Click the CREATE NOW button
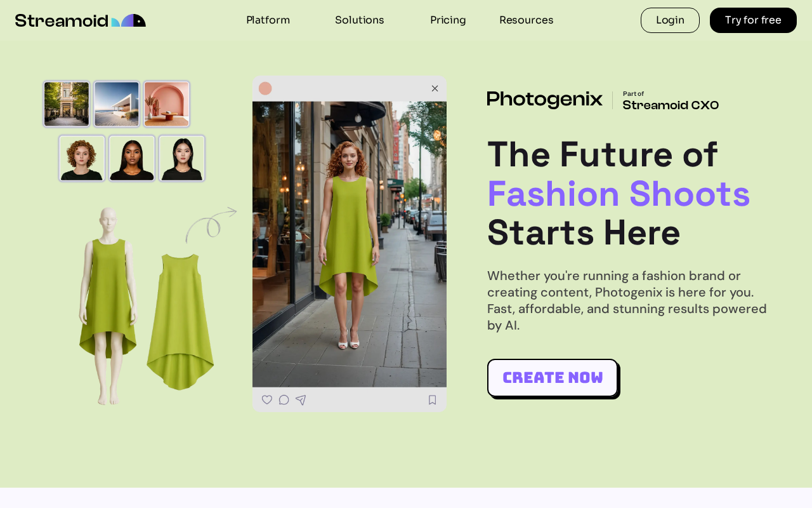This screenshot has width=812, height=508. (x=553, y=378)
